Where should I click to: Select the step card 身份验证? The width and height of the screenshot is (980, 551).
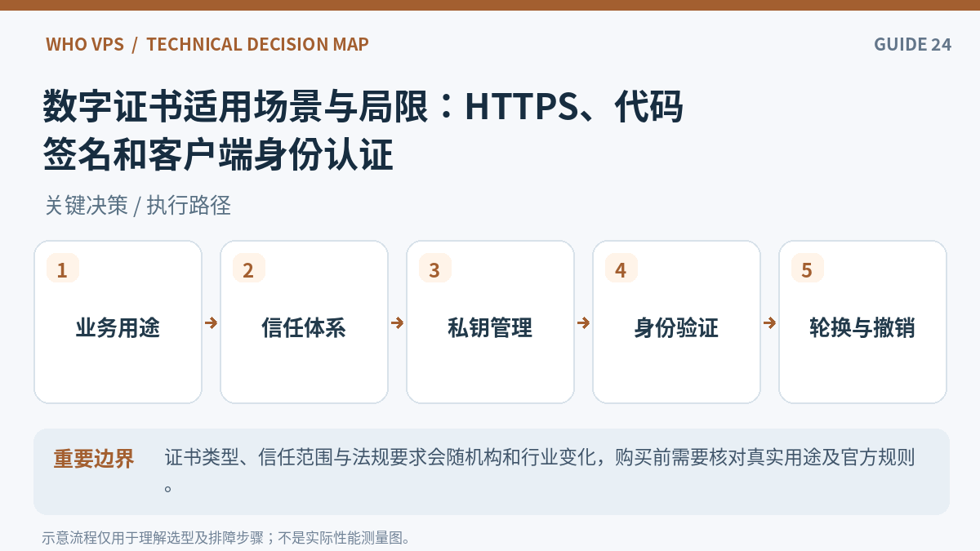676,322
